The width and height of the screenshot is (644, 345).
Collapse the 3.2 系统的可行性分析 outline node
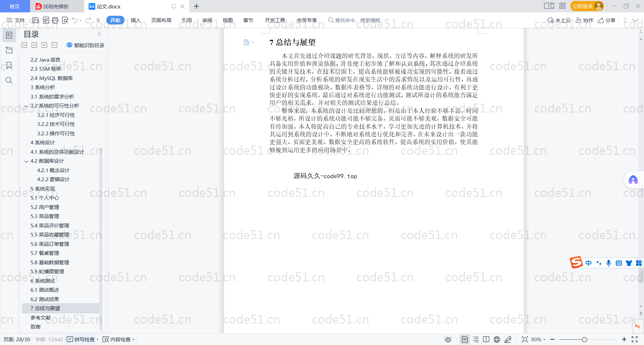[26, 106]
